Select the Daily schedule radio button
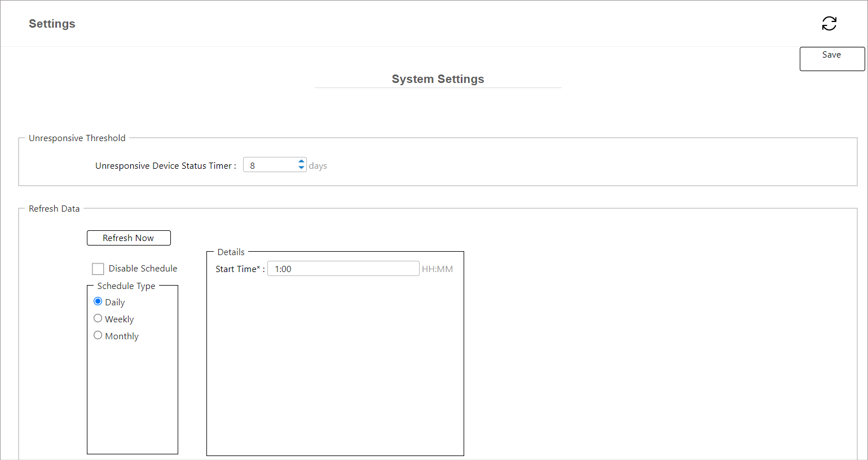 98,301
